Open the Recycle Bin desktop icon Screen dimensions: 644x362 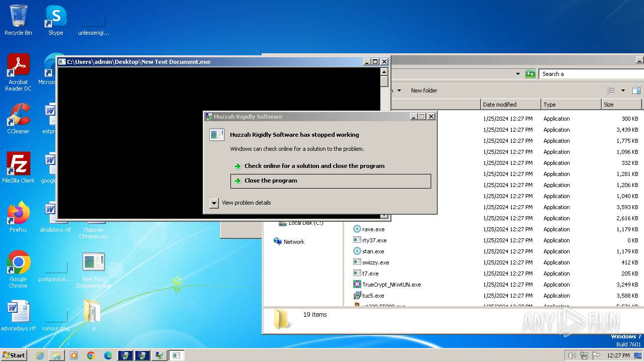click(18, 20)
